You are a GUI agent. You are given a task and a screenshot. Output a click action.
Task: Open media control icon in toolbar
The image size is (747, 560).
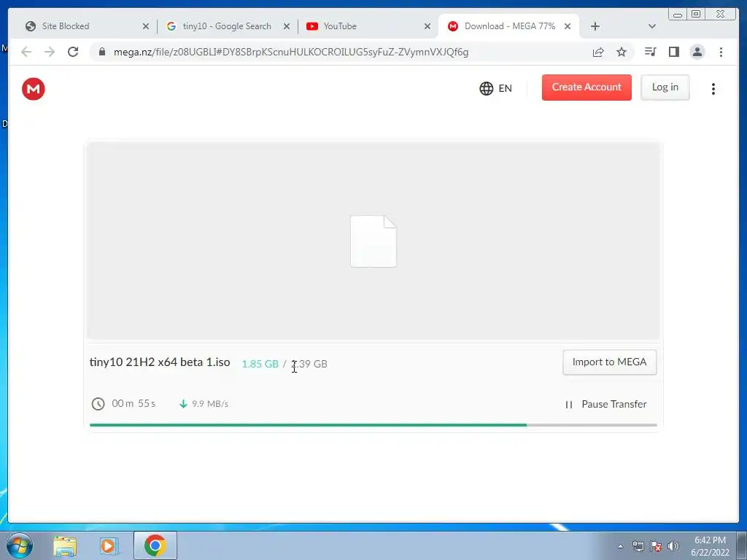tap(650, 52)
